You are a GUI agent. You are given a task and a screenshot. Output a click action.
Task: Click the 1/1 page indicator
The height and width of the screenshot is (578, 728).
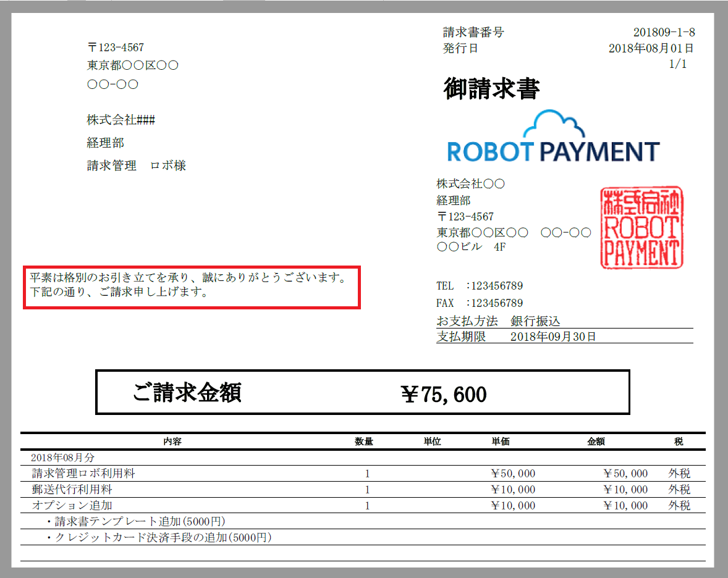tap(677, 64)
